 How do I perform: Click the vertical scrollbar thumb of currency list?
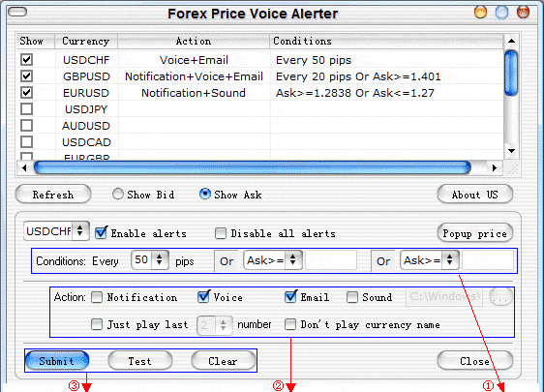pyautogui.click(x=511, y=73)
